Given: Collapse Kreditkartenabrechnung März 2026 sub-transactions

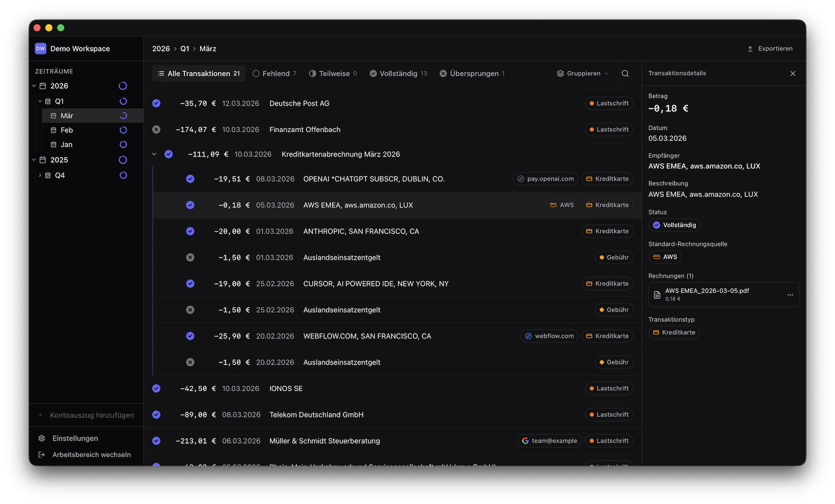Looking at the screenshot, I should tap(154, 154).
